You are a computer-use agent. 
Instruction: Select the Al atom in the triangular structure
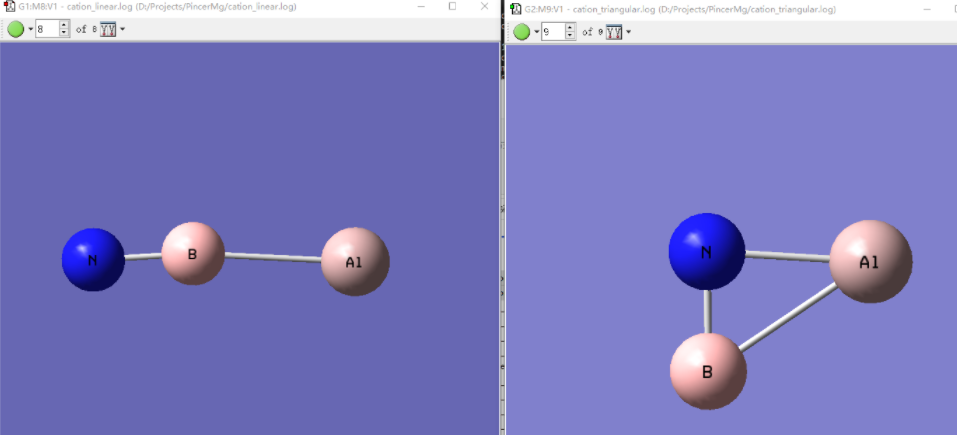tap(870, 261)
